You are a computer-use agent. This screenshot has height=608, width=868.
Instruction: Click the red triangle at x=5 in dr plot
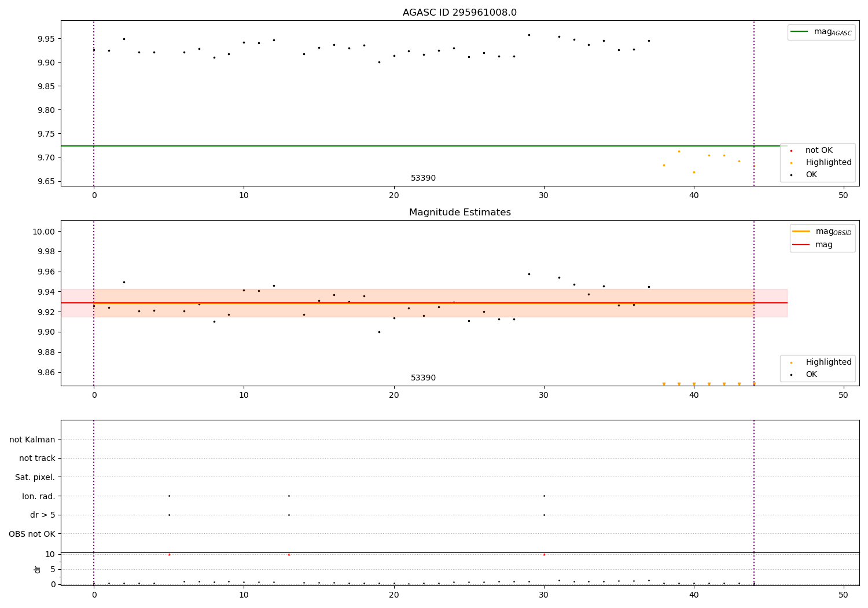click(169, 554)
